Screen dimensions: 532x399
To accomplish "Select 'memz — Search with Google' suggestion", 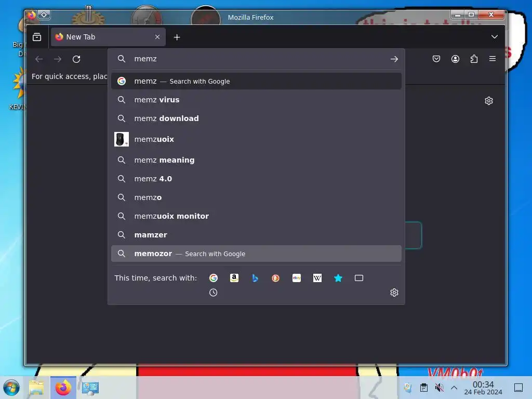I will tap(256, 81).
